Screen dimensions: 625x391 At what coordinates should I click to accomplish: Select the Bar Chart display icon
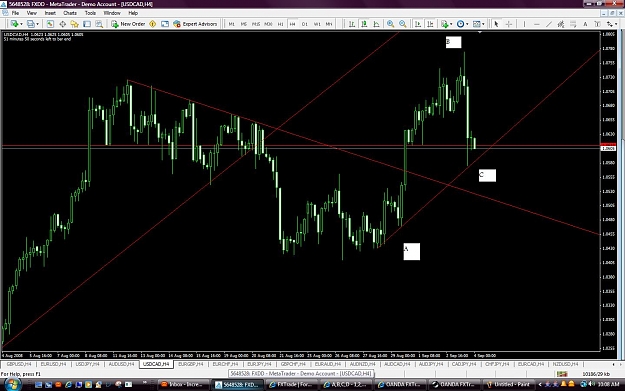(352, 24)
